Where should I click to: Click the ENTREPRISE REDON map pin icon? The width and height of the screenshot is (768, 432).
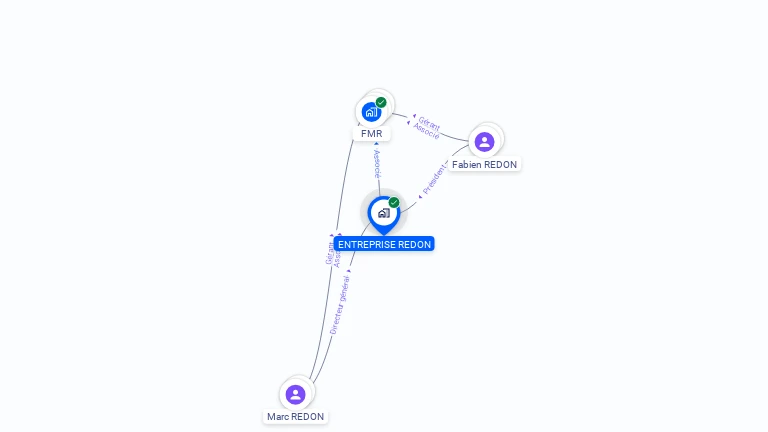[x=384, y=216]
